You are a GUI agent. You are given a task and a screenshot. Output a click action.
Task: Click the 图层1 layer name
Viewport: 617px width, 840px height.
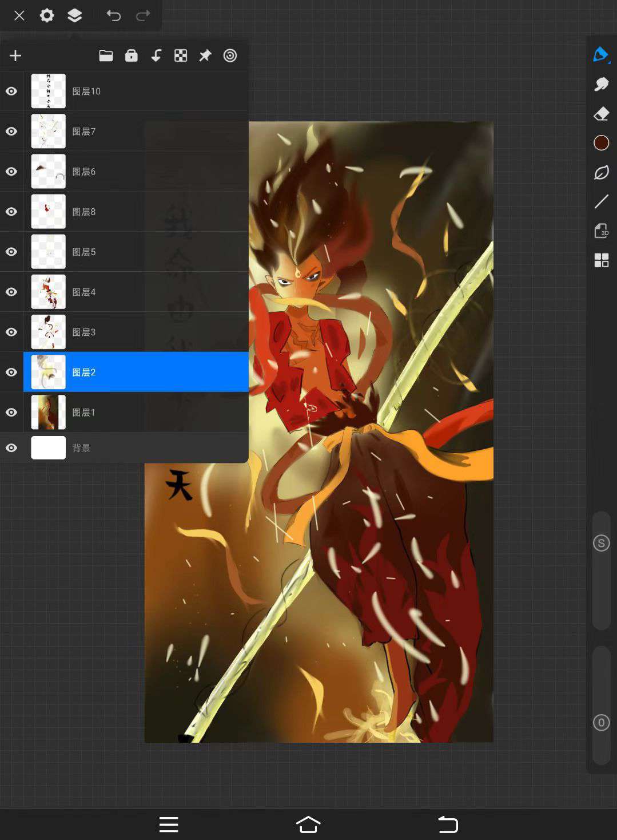click(84, 412)
